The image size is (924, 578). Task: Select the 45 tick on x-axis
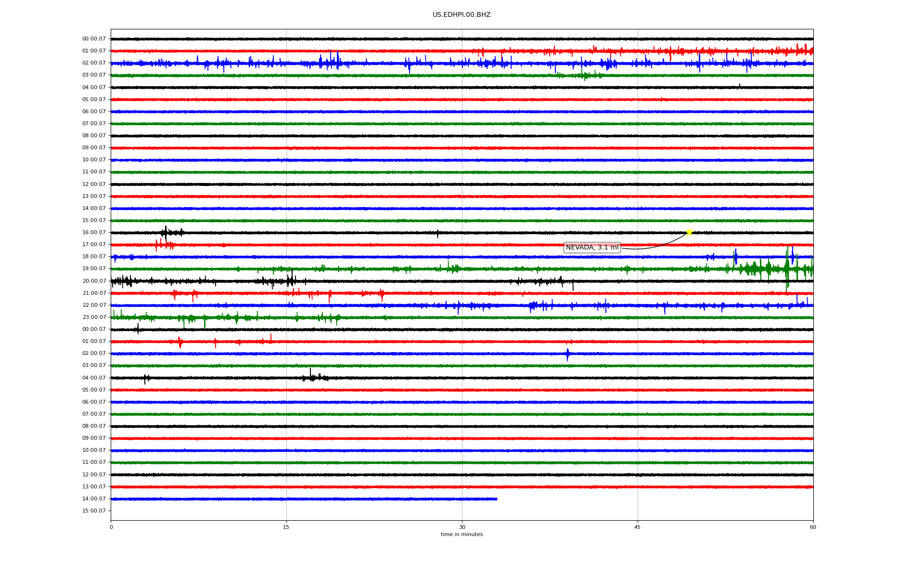click(x=637, y=527)
